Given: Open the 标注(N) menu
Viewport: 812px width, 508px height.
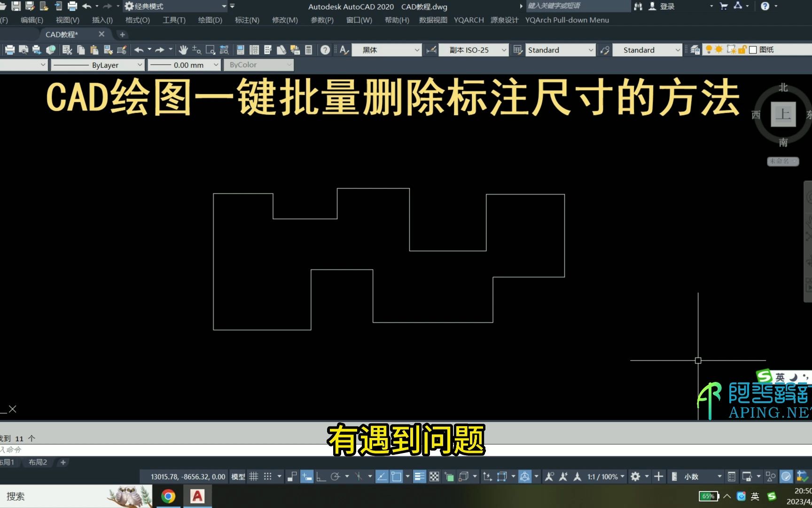Looking at the screenshot, I should pyautogui.click(x=247, y=20).
